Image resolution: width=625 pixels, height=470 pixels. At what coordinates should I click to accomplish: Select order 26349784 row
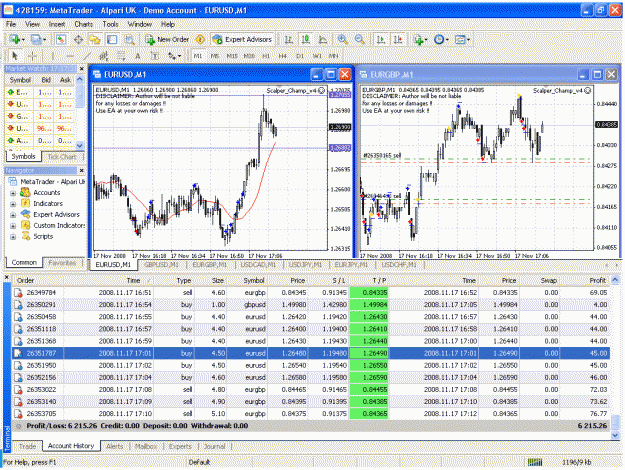(x=311, y=293)
